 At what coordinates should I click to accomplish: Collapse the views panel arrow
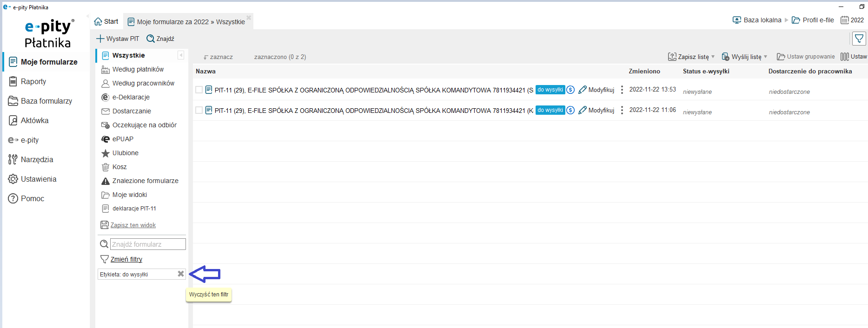click(181, 55)
